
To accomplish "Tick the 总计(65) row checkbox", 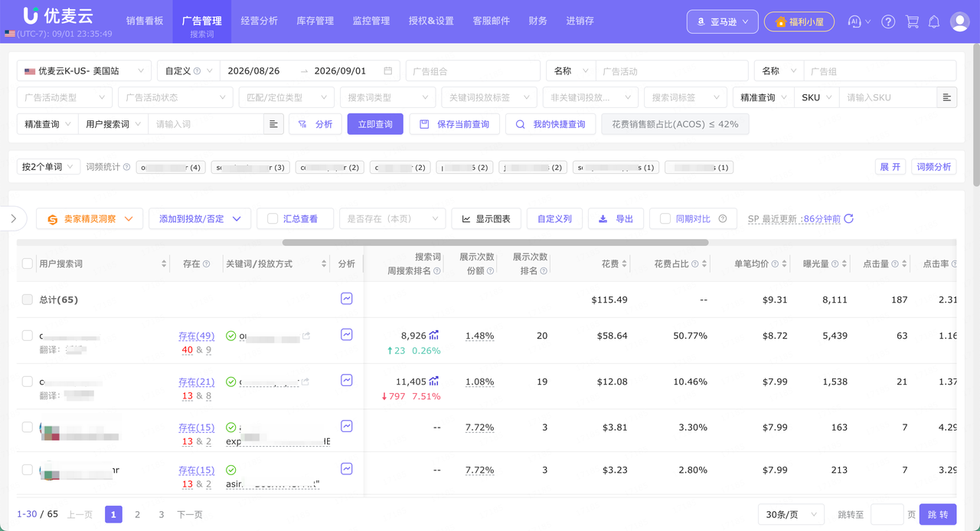I will click(x=28, y=300).
